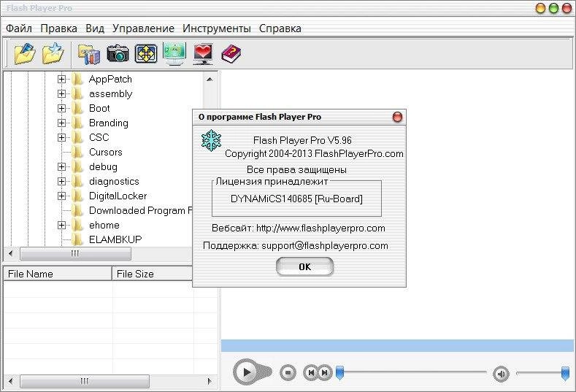Open the Вид menu
Screen dimensions: 576x392
95,28
